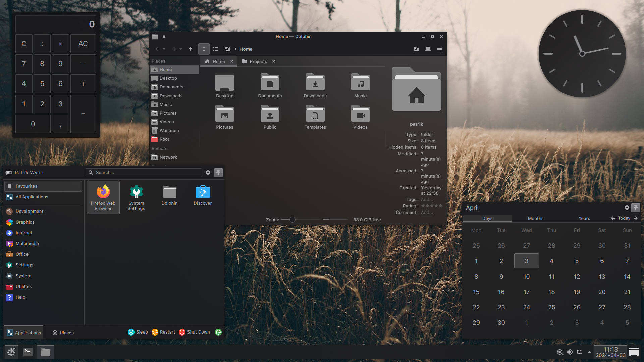Open Konsole terminal from taskbar

click(28, 352)
